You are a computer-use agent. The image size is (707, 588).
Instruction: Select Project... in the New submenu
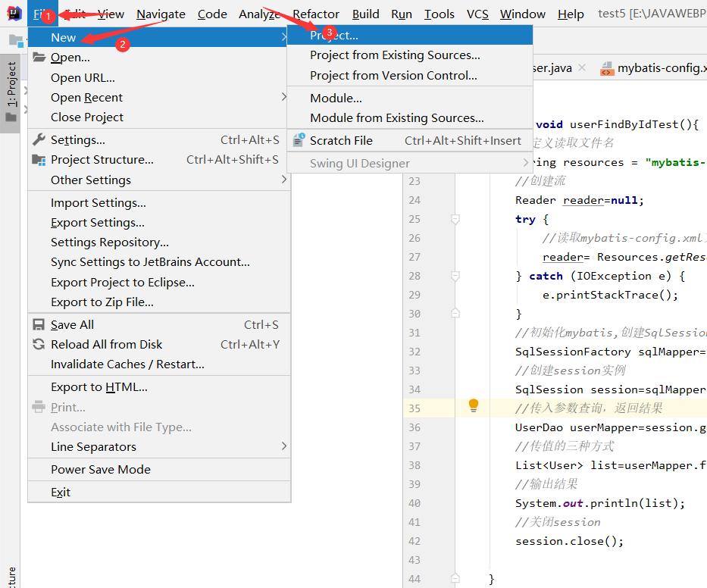point(410,35)
